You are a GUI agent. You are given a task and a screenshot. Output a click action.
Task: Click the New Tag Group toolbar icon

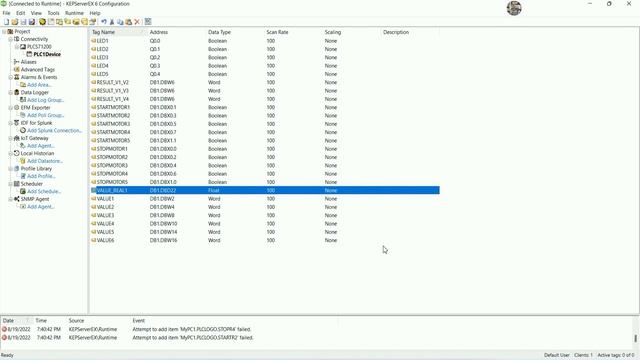67,22
